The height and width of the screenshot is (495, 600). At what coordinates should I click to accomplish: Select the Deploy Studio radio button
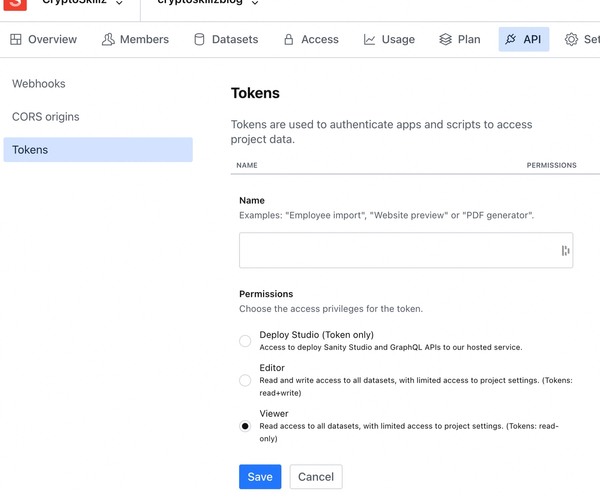pos(245,341)
